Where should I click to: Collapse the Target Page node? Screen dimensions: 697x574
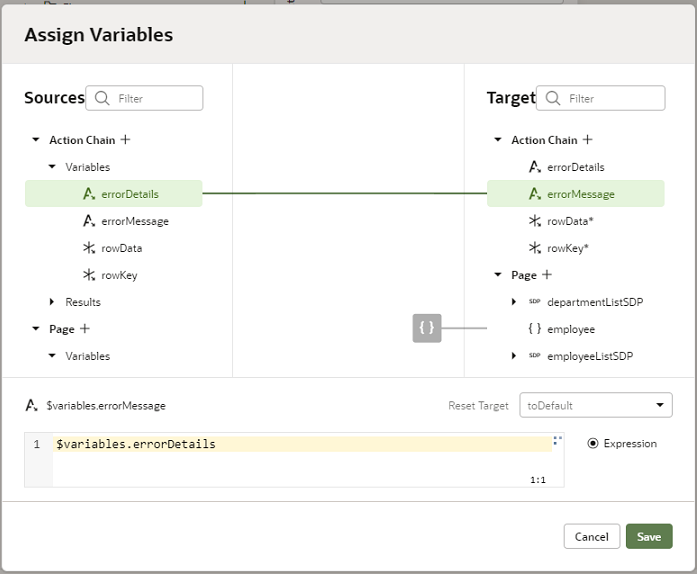click(498, 275)
